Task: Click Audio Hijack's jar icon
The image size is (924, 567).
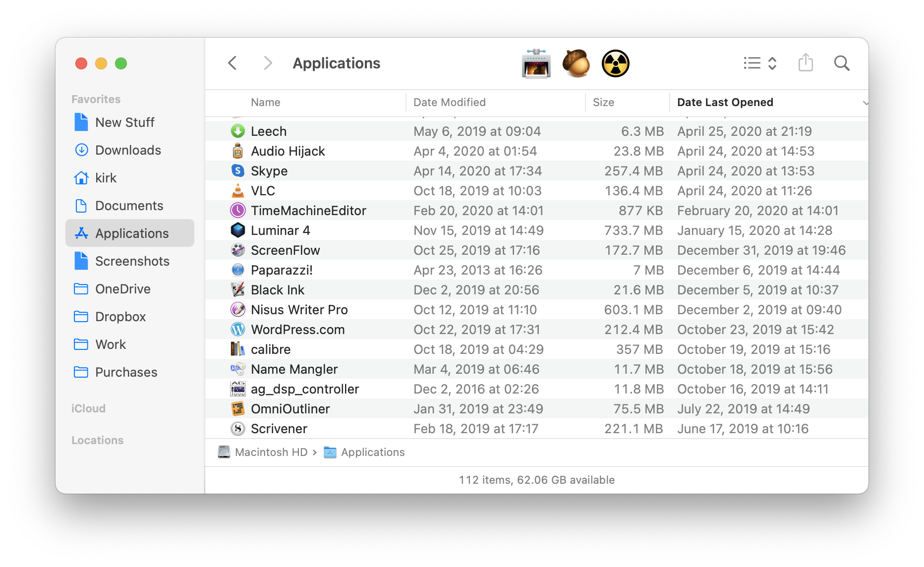Action: [238, 151]
